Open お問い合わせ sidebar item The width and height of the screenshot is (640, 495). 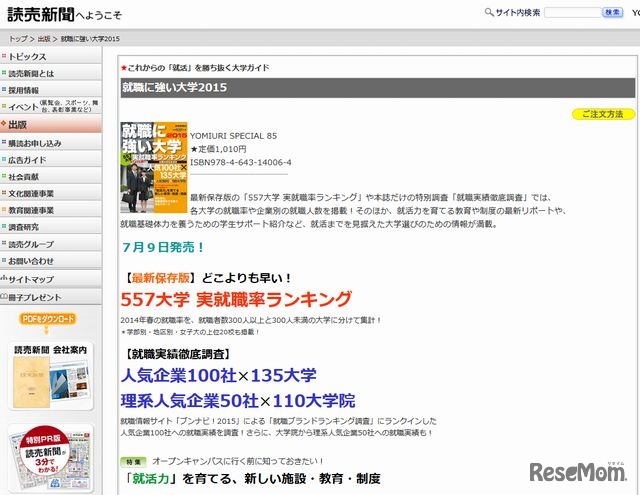click(x=51, y=261)
